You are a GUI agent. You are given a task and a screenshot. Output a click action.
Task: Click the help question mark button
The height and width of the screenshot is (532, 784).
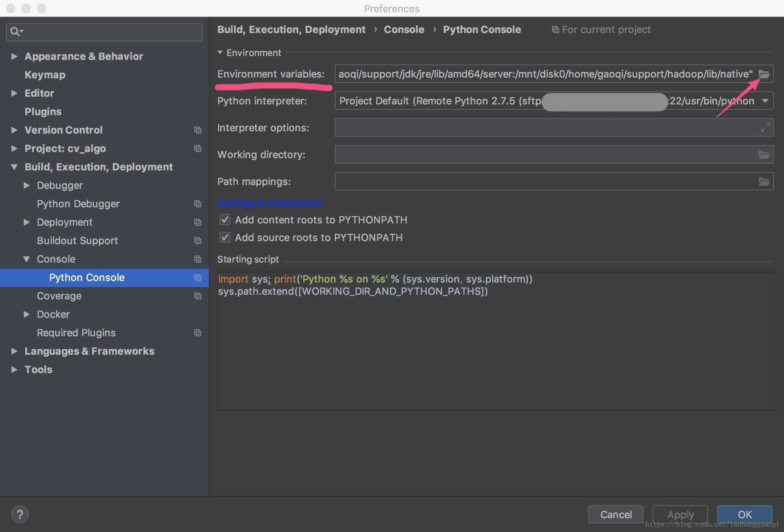coord(20,514)
